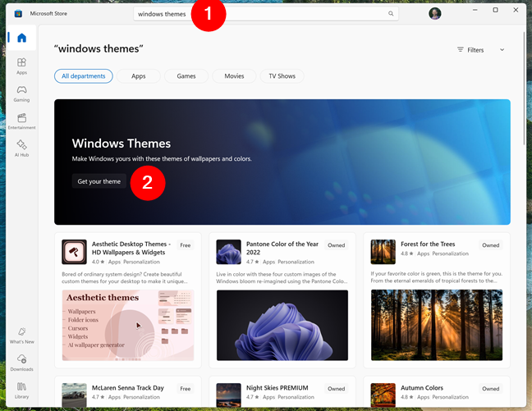The width and height of the screenshot is (532, 411).
Task: Open the Aesthetic themes preview image
Action: click(128, 325)
